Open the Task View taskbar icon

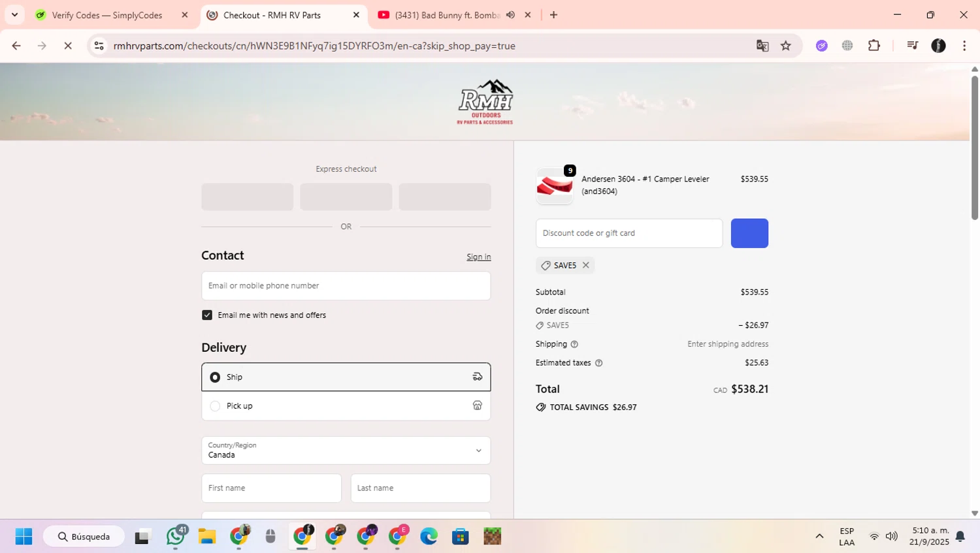tap(142, 537)
